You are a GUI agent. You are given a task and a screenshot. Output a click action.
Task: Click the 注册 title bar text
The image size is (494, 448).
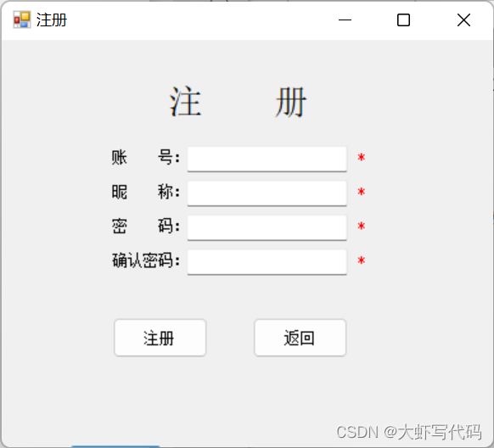pos(52,20)
